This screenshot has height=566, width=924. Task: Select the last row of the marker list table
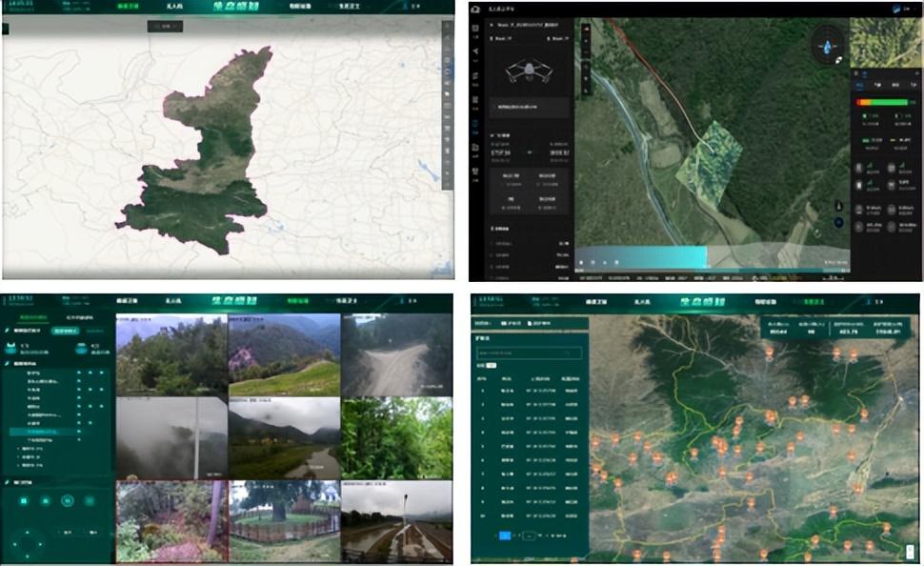click(x=530, y=515)
